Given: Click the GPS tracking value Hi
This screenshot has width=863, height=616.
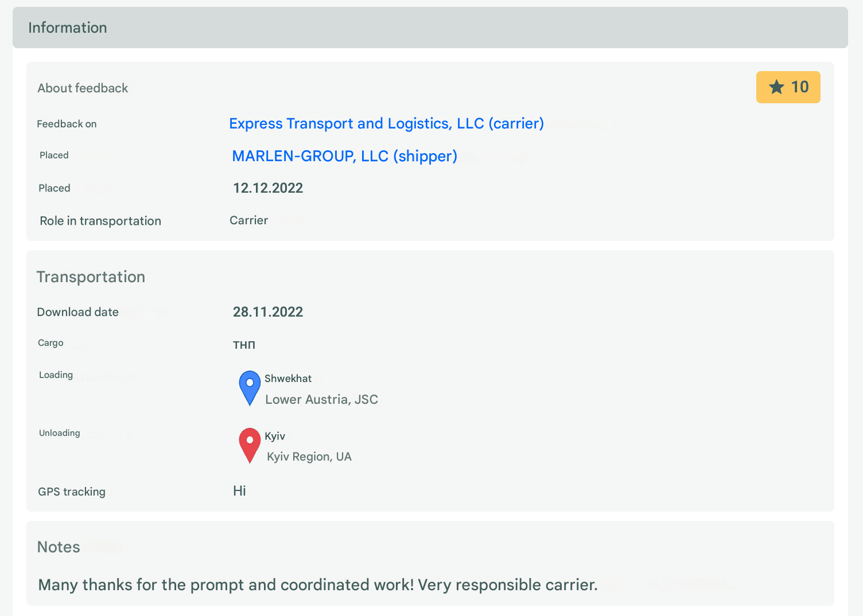Looking at the screenshot, I should pyautogui.click(x=239, y=491).
